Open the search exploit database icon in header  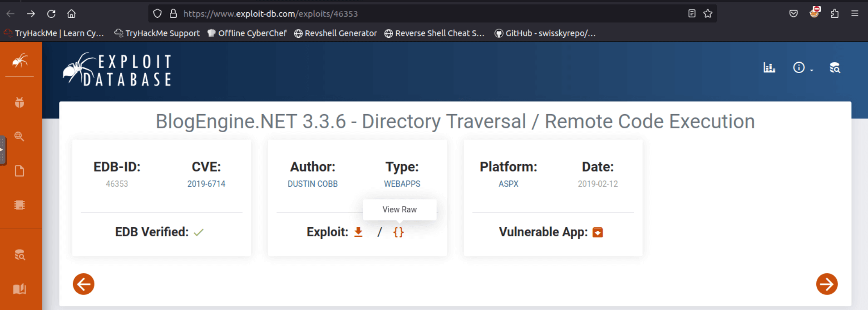coord(834,68)
